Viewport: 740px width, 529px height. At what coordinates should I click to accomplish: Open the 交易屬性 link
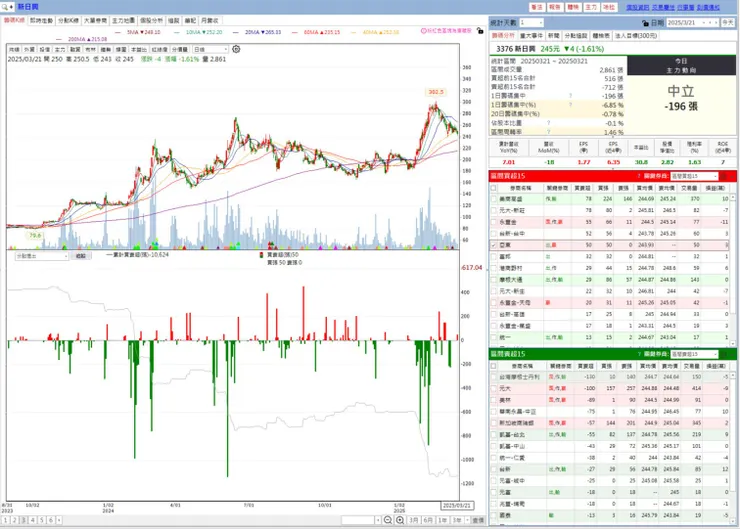(663, 7)
